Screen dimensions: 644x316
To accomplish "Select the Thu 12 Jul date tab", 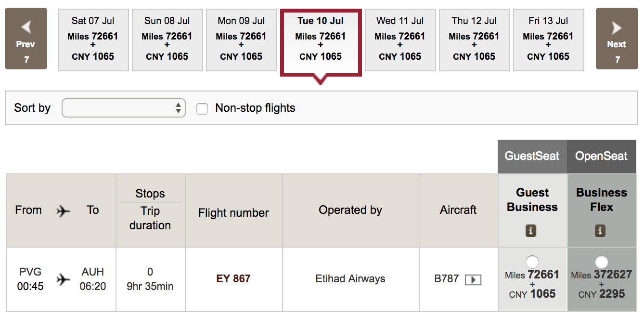I will tap(474, 39).
